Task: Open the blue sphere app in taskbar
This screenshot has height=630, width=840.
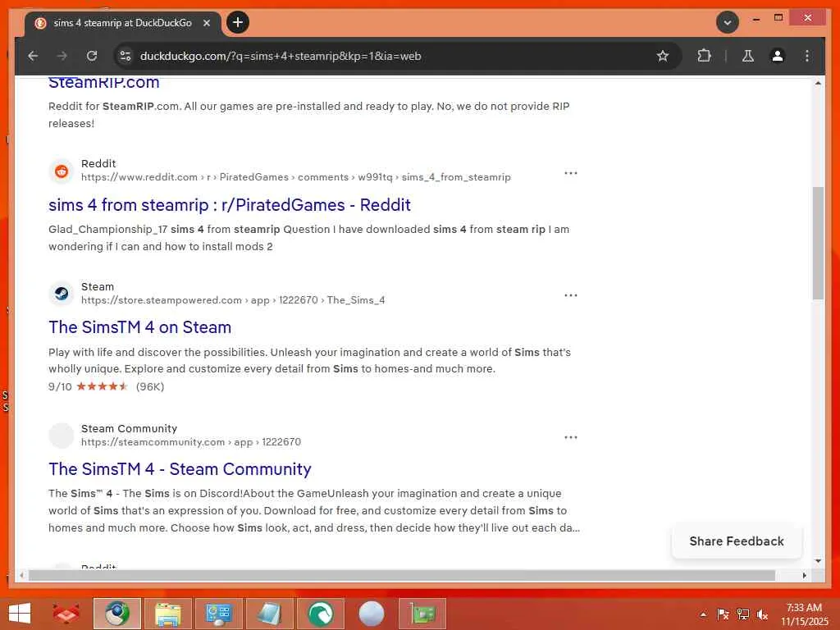Action: click(372, 614)
